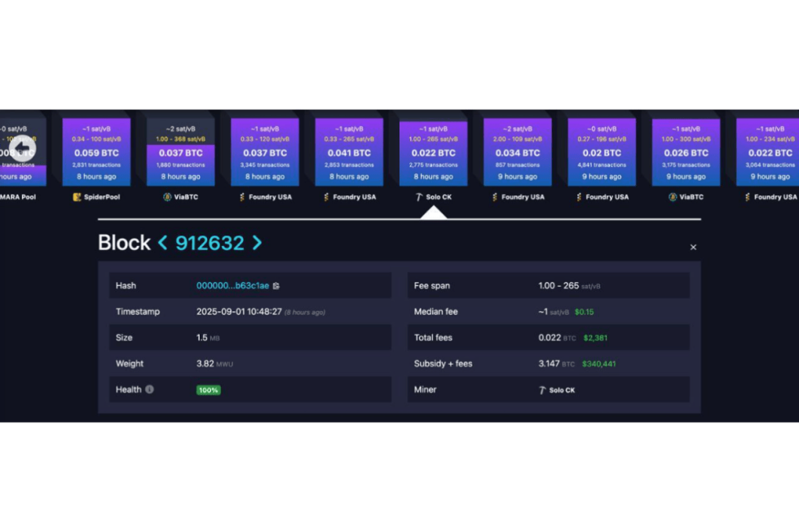This screenshot has height=532, width=799.
Task: Click the next block chevron beside 912632
Action: pos(257,243)
